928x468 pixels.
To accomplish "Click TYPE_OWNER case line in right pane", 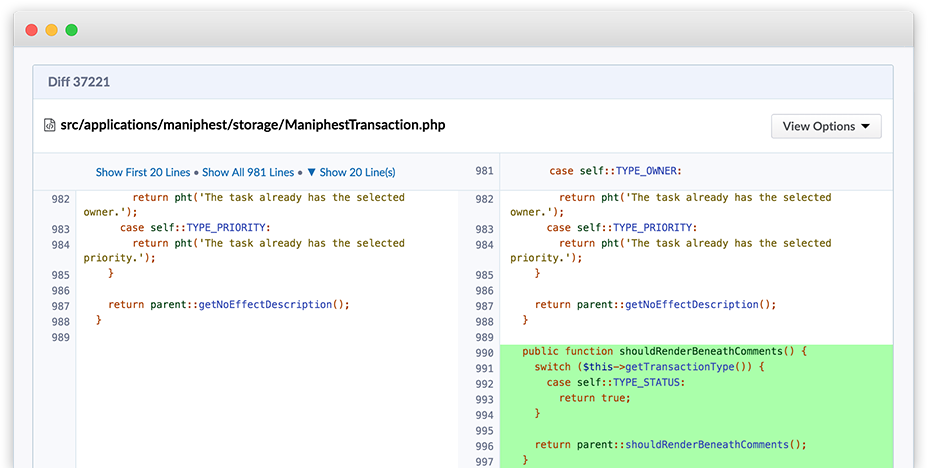I will coord(616,171).
